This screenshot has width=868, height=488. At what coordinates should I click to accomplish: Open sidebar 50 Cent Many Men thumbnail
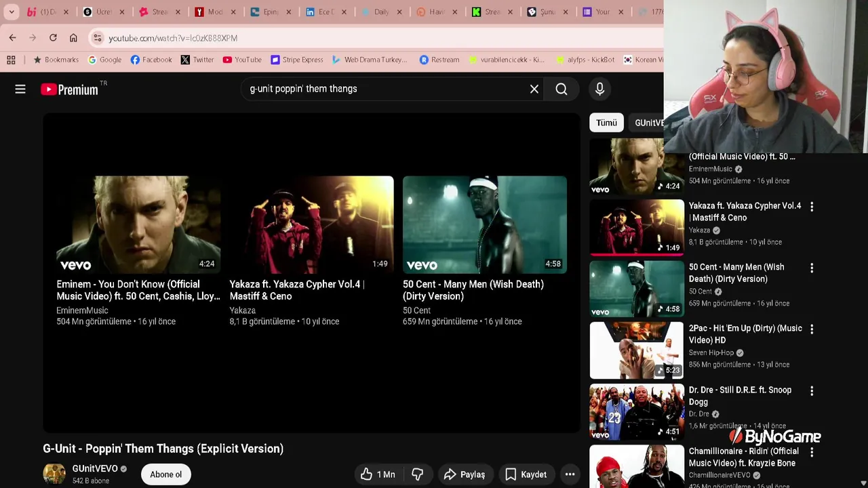[637, 289]
